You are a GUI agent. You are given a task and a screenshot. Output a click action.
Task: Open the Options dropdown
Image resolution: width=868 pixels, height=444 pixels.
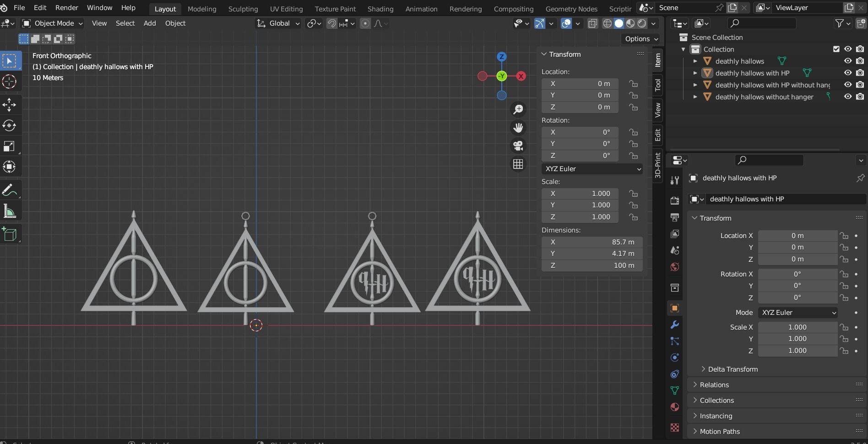(641, 39)
